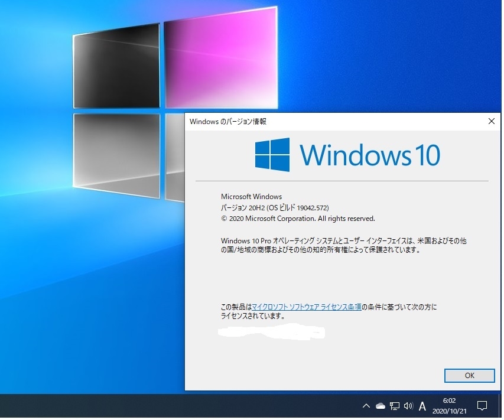Click the Windows 10 Pro trademark paragraph
The height and width of the screenshot is (420, 504).
tap(345, 246)
